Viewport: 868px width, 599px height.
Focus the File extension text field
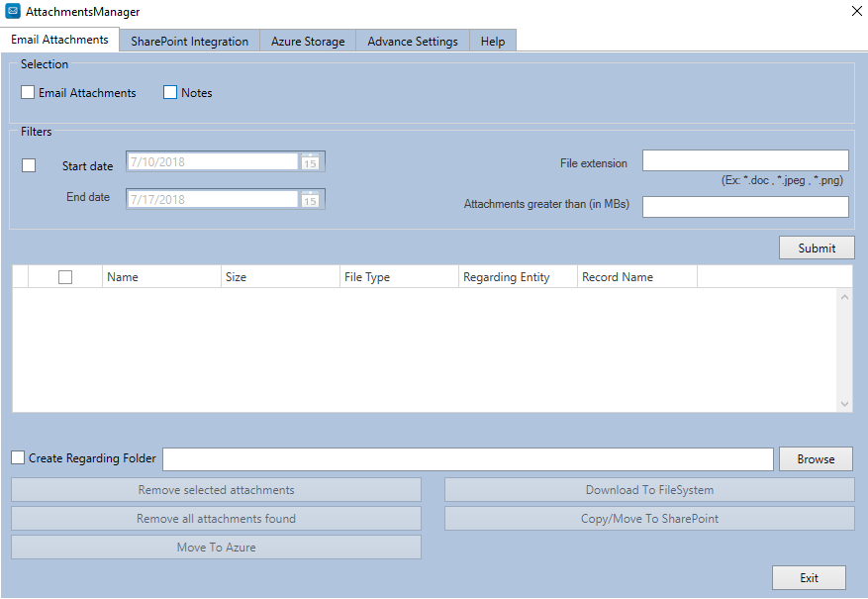click(x=745, y=160)
